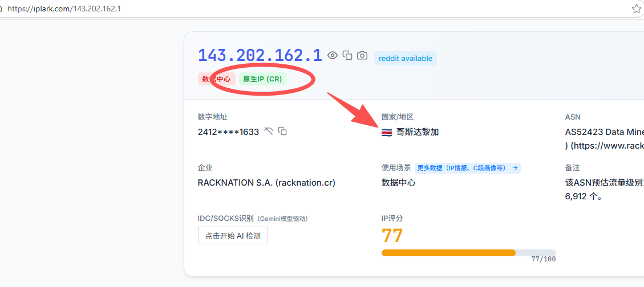Image resolution: width=644 pixels, height=287 pixels.
Task: Bookmark this page with the star icon
Action: point(636,9)
